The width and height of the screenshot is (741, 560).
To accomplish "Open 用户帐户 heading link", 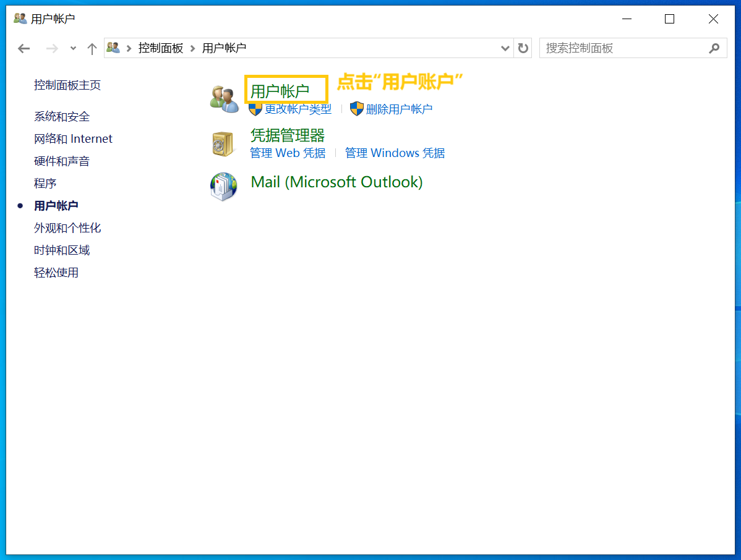I will 280,91.
